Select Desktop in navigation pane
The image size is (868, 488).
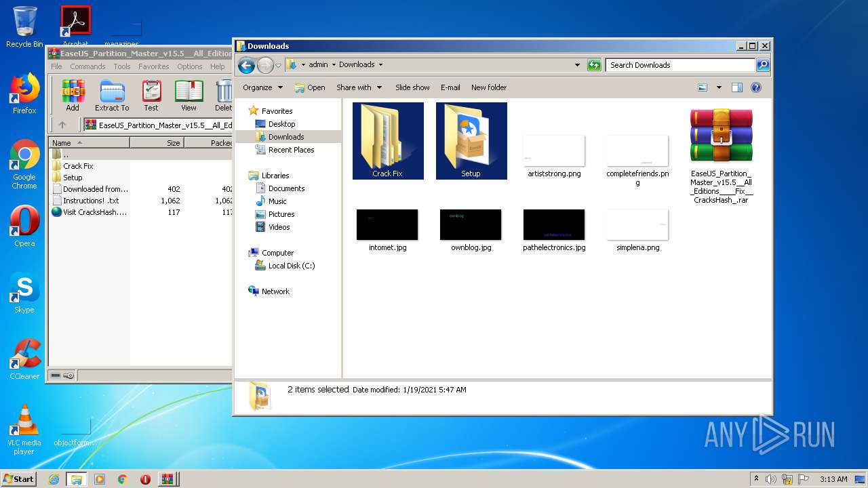coord(281,124)
